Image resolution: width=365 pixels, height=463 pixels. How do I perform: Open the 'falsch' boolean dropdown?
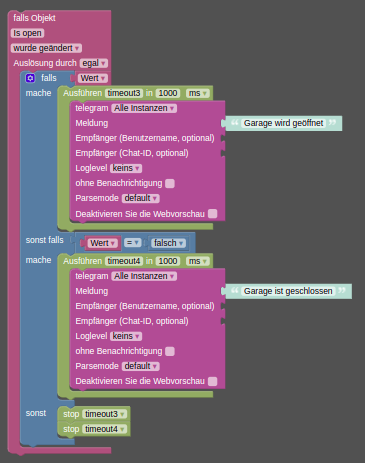[x=168, y=243]
